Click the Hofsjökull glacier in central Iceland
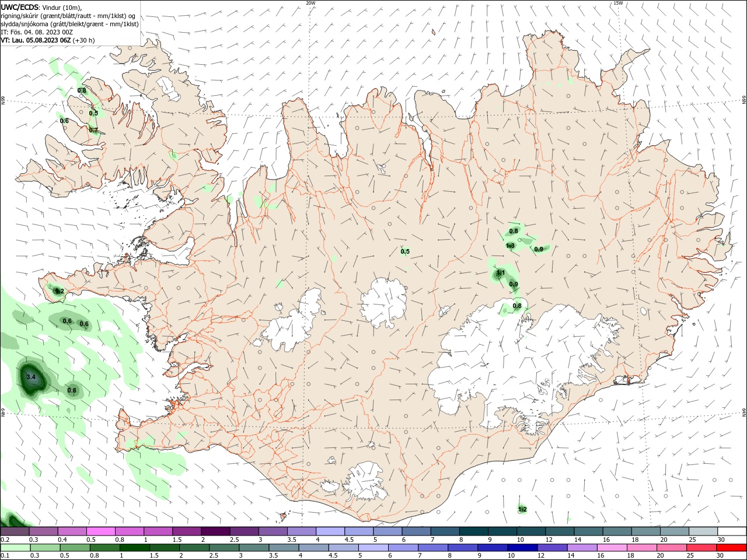The image size is (747, 560). tap(383, 302)
